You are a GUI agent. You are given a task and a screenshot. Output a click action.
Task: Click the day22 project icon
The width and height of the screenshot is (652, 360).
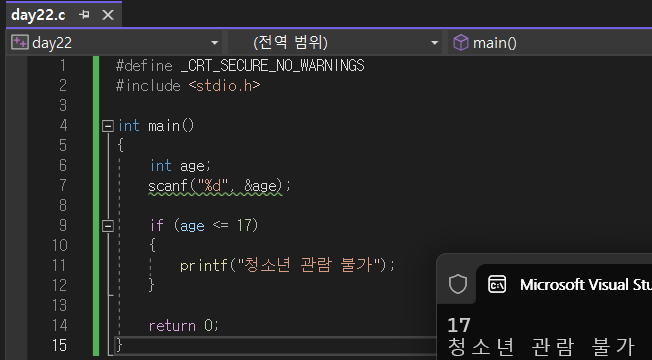[20, 42]
